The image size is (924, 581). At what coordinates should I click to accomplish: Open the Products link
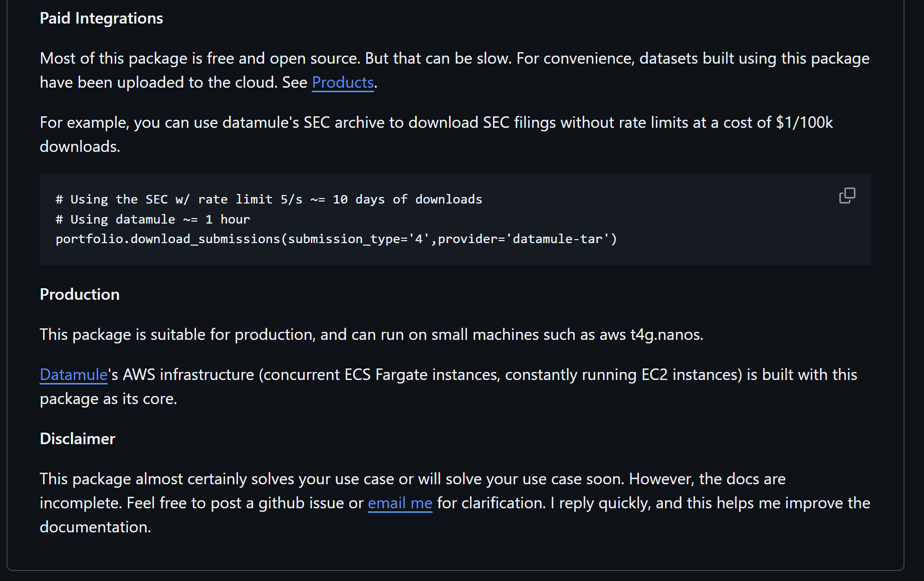(x=342, y=82)
